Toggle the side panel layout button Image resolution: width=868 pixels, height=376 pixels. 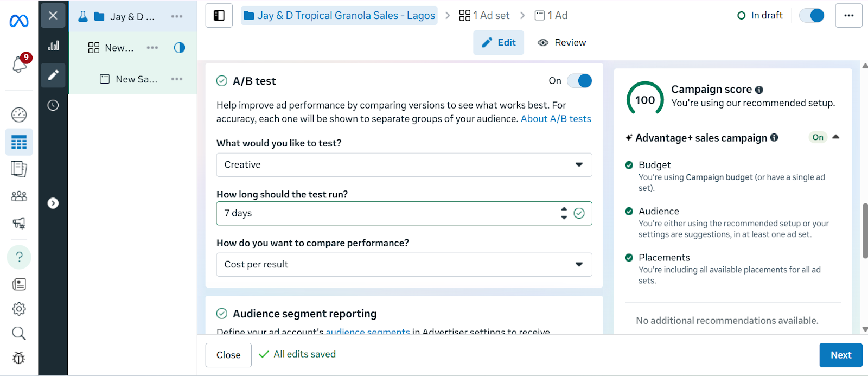click(x=219, y=16)
